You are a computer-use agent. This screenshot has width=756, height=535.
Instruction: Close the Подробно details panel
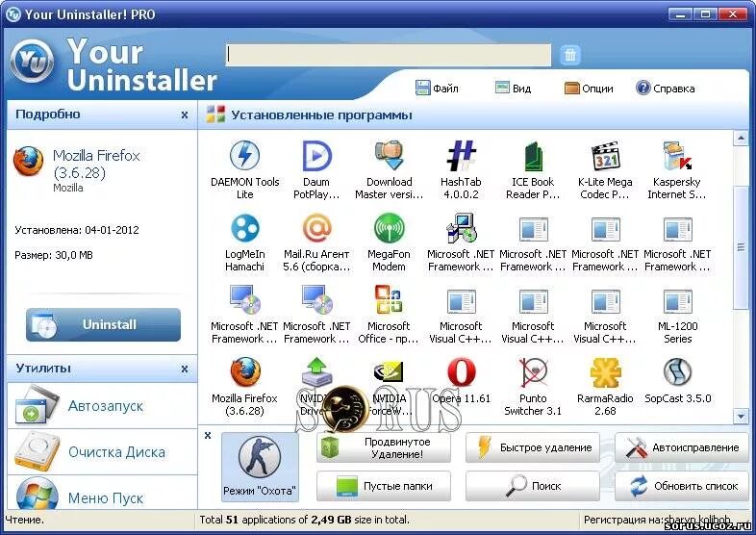point(184,115)
